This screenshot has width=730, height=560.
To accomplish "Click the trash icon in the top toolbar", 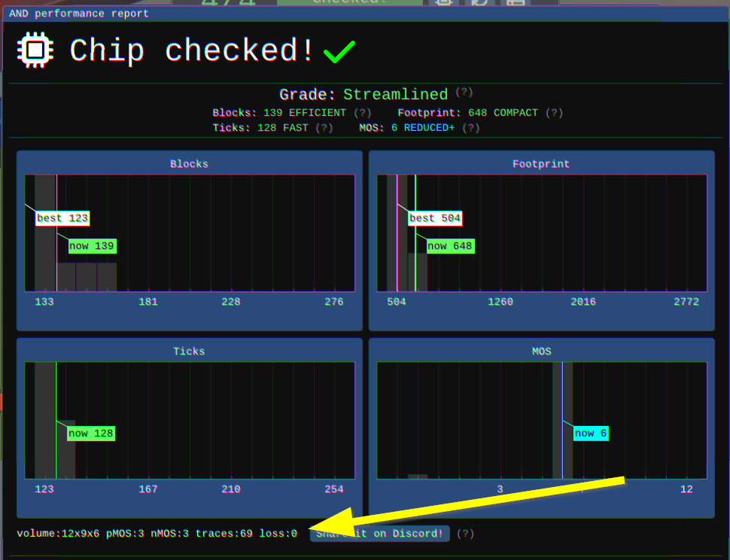I will click(444, 5).
